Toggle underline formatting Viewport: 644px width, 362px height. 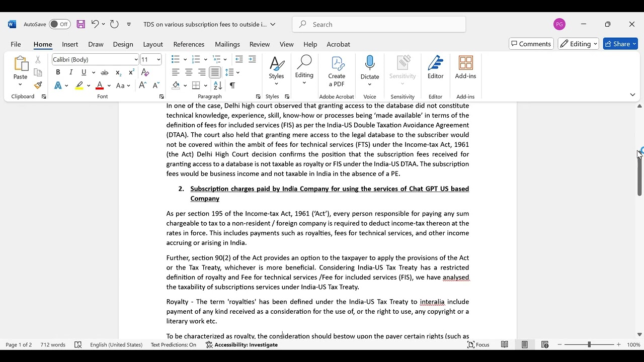click(x=84, y=72)
